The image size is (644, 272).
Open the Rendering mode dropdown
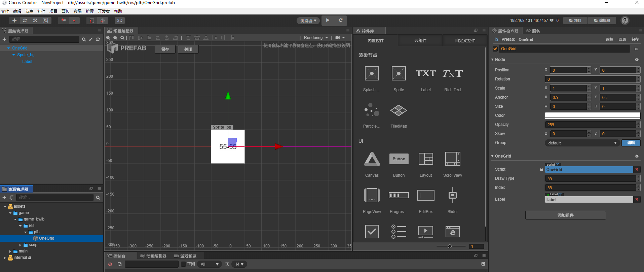[316, 38]
